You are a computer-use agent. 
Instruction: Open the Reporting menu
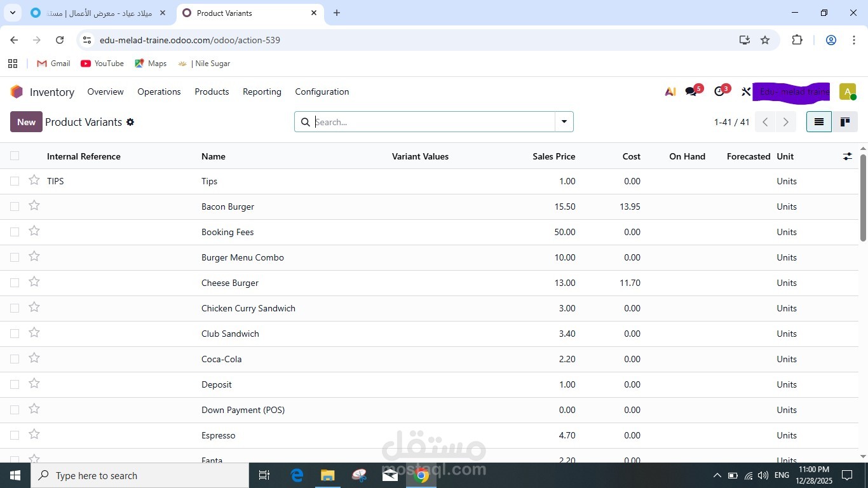tap(262, 91)
